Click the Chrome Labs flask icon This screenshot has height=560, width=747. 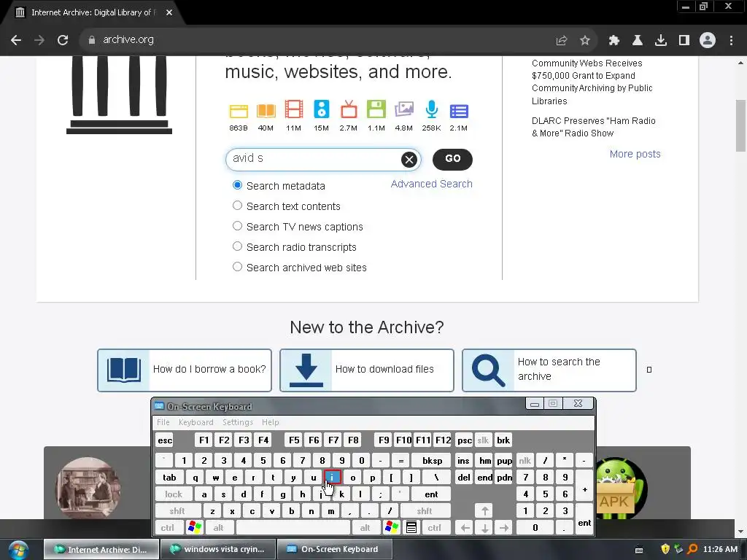coord(637,41)
